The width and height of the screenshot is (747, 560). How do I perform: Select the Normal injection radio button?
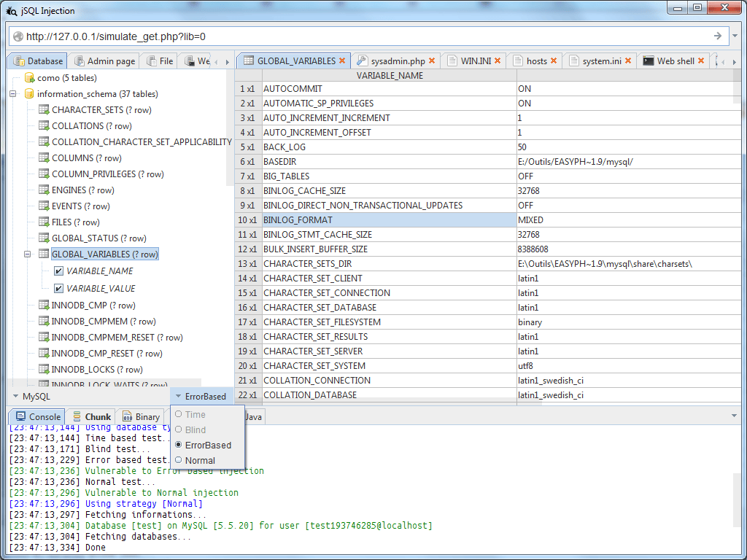177,460
